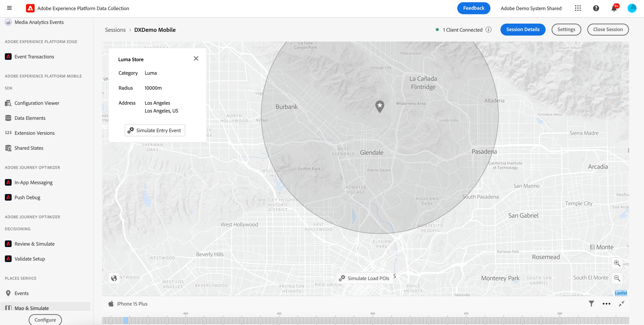Click the star map pin marker

[380, 106]
